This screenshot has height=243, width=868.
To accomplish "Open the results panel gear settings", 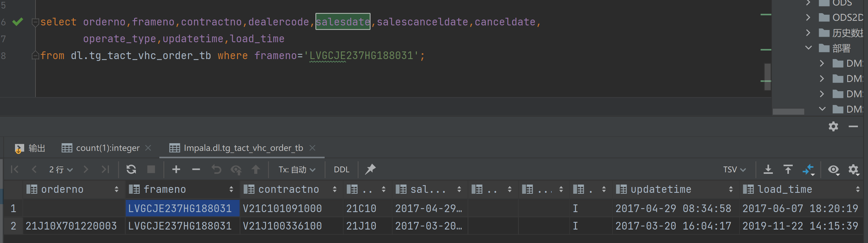I will (x=833, y=126).
